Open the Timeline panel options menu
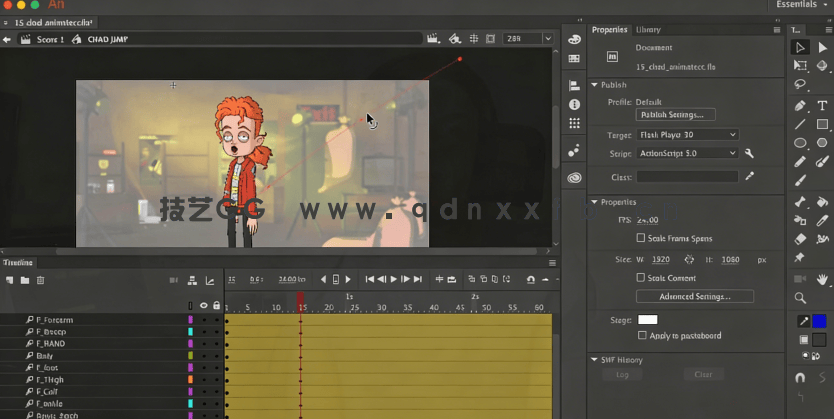 553,263
